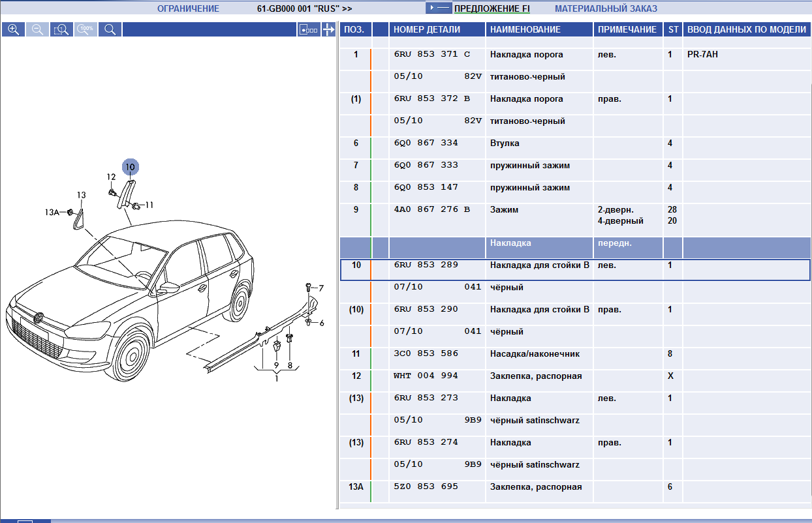Click the panel splitter arrows icon
The width and height of the screenshot is (812, 523).
[328, 29]
